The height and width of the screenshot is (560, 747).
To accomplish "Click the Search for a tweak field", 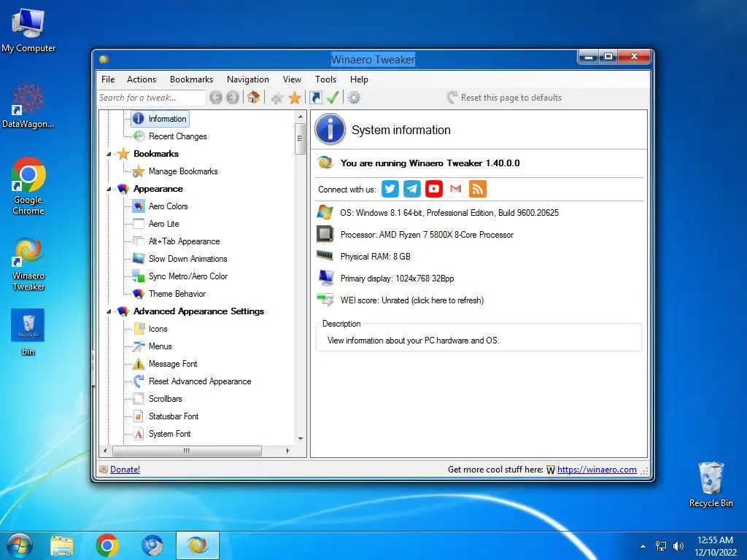I will tap(152, 98).
